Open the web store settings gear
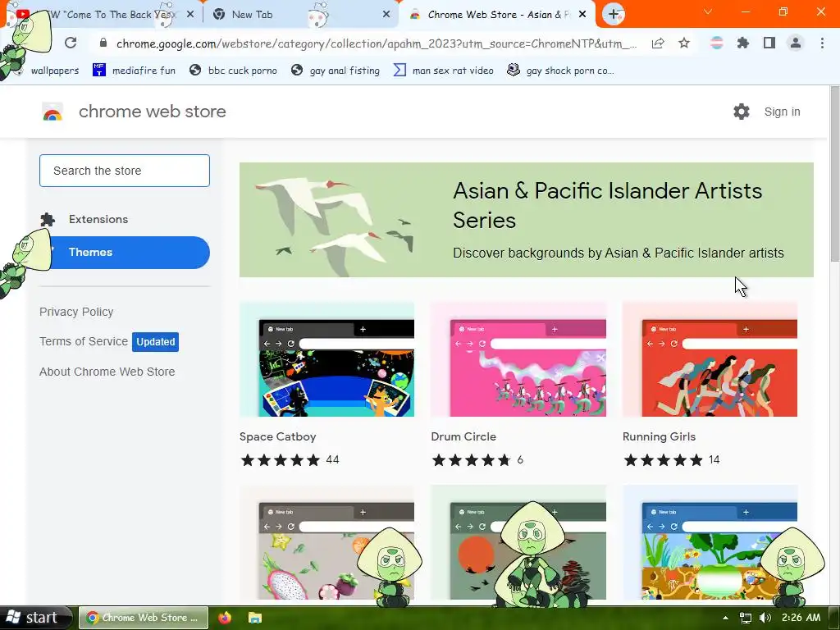 point(742,112)
